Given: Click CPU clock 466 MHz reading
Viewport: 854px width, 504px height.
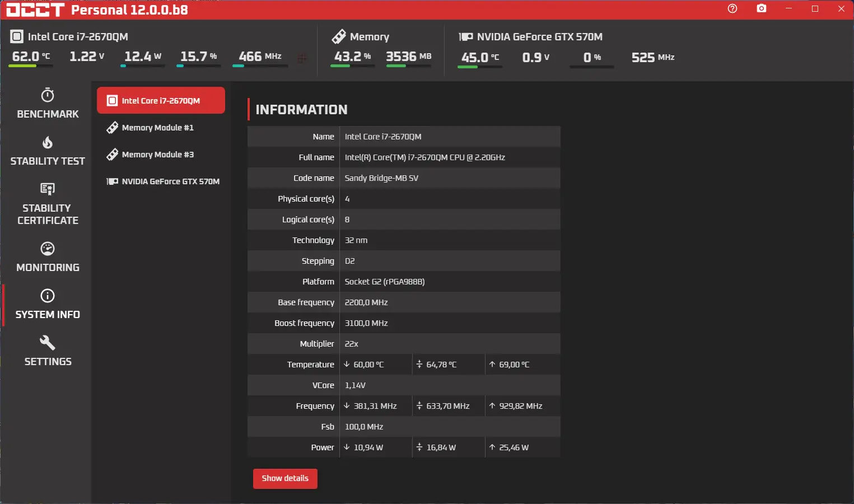Looking at the screenshot, I should (x=260, y=57).
